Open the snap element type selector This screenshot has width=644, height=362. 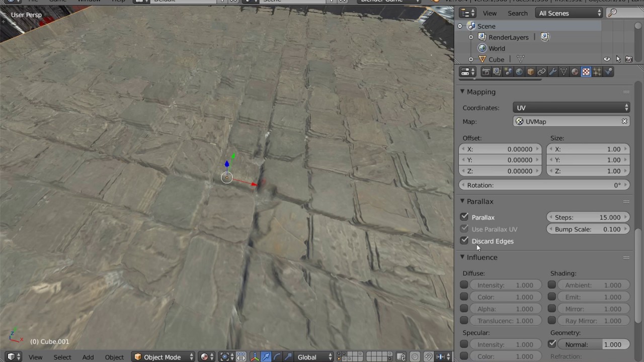(443, 357)
